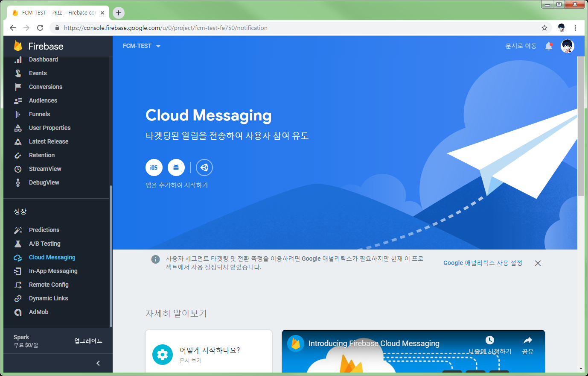
Task: Go back in browser history
Action: click(x=13, y=28)
